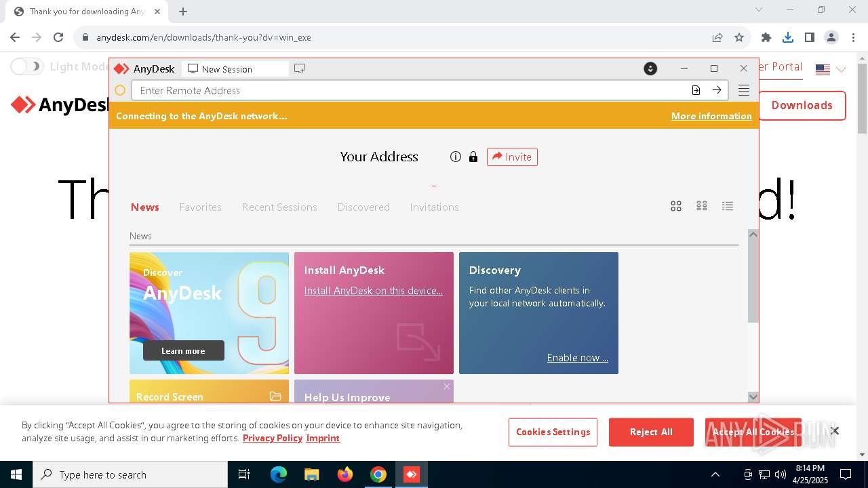Open the Record Screen folder icon
Viewport: 868px width, 488px height.
pyautogui.click(x=275, y=396)
